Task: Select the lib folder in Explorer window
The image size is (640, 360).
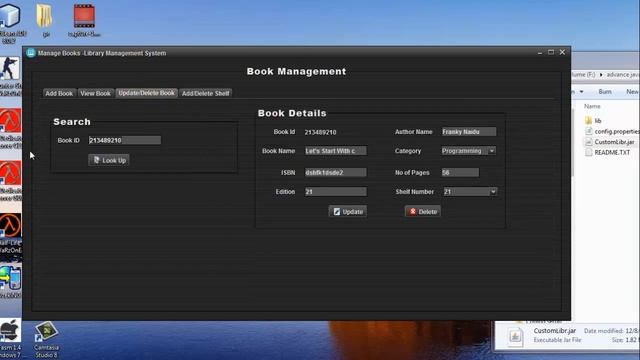Action: pos(598,121)
